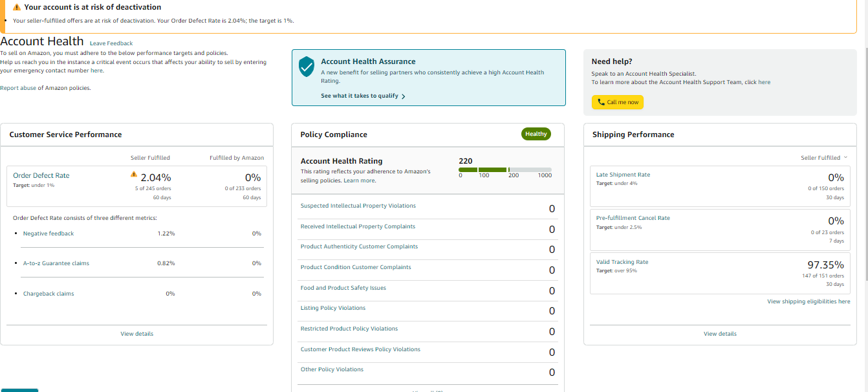This screenshot has height=392, width=868.
Task: Click the Fulfilled by Amazon column header
Action: (237, 158)
